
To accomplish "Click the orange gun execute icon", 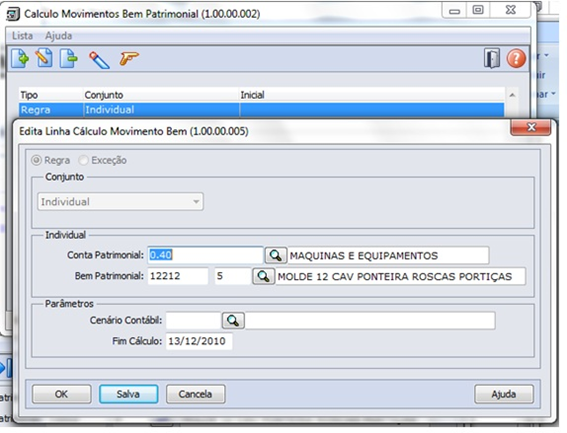I will click(129, 58).
